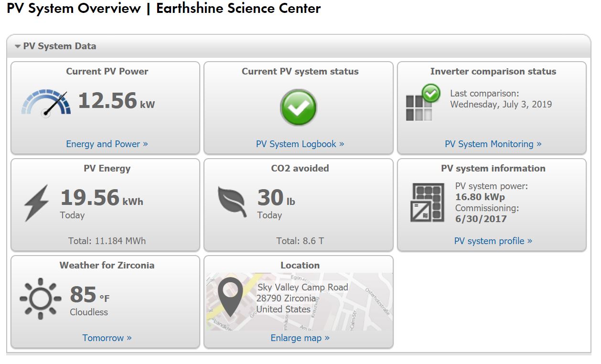
Task: Click the power gauge speedometer icon
Action: pyautogui.click(x=46, y=102)
